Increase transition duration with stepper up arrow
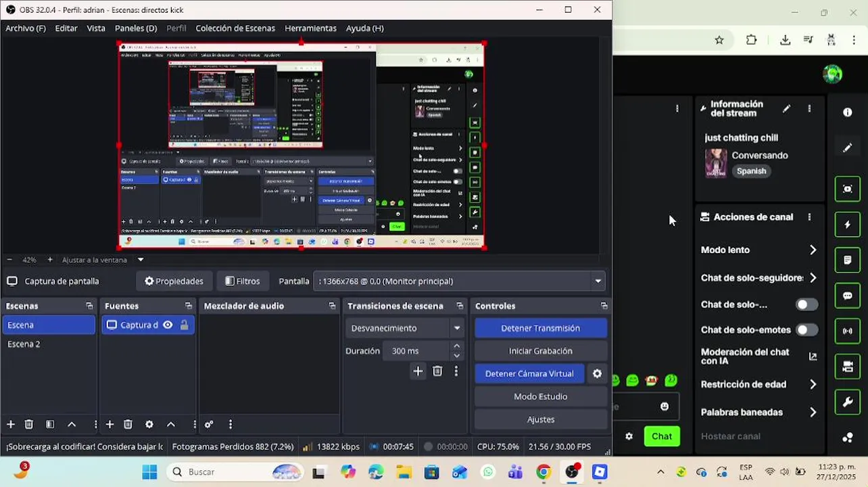868x487 pixels. click(x=456, y=346)
